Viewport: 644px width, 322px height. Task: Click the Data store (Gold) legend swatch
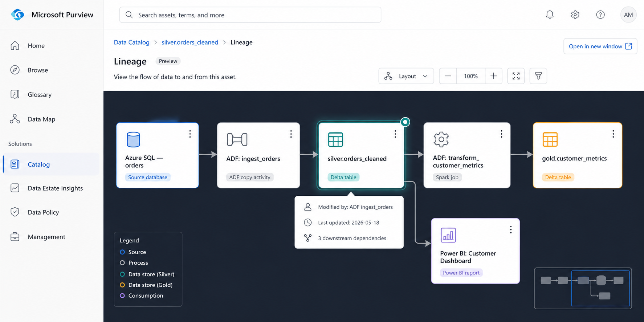(122, 285)
